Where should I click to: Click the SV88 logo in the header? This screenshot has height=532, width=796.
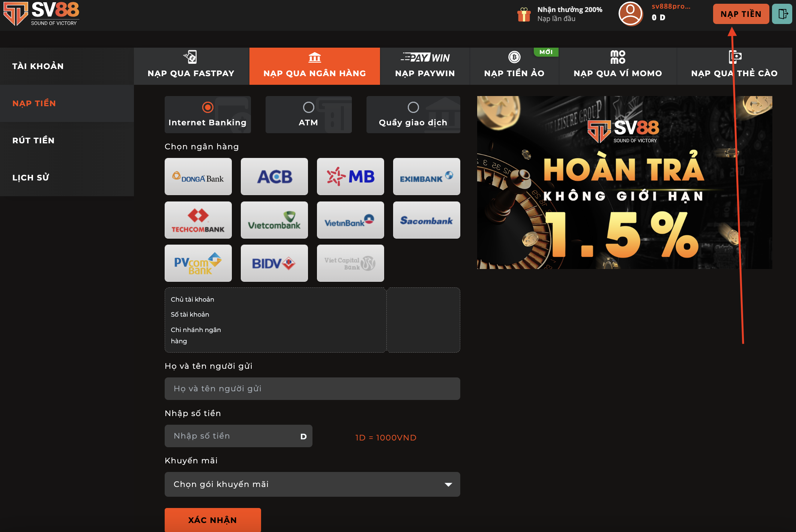pos(41,14)
